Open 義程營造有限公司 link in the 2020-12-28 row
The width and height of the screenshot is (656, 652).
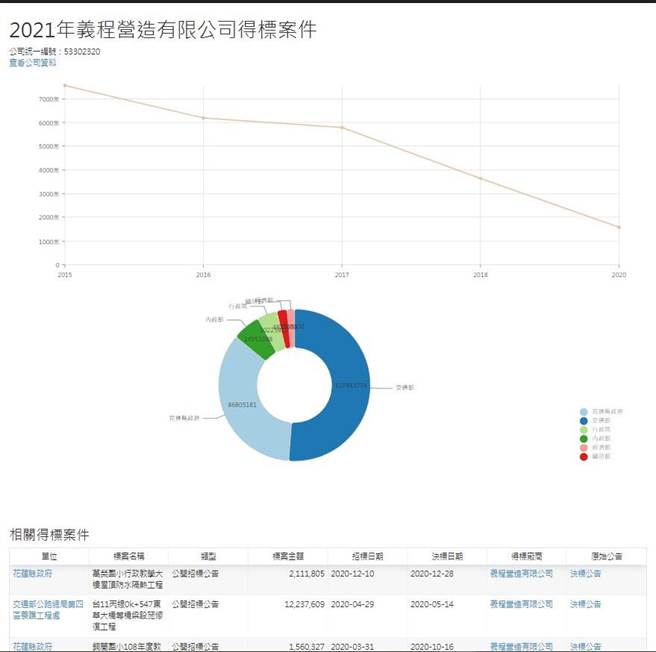521,573
